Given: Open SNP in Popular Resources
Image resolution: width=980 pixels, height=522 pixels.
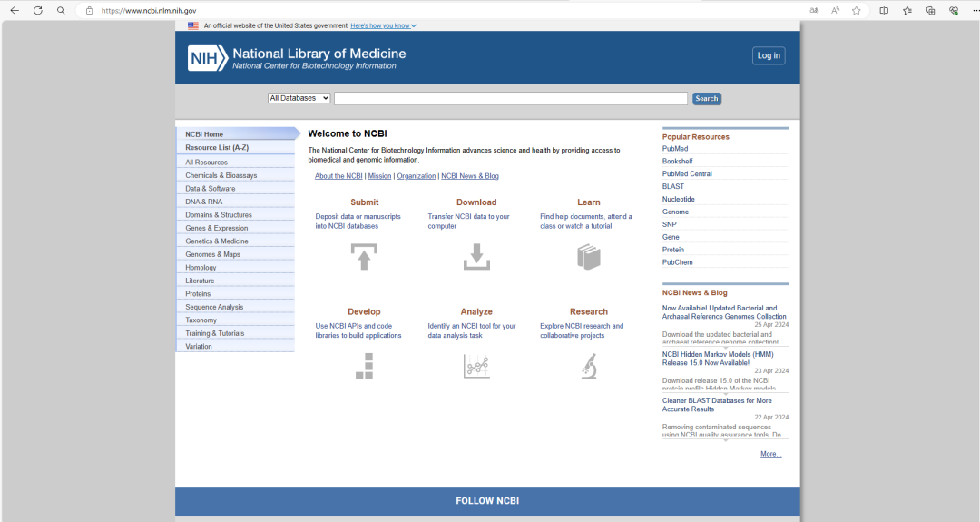Looking at the screenshot, I should [670, 224].
